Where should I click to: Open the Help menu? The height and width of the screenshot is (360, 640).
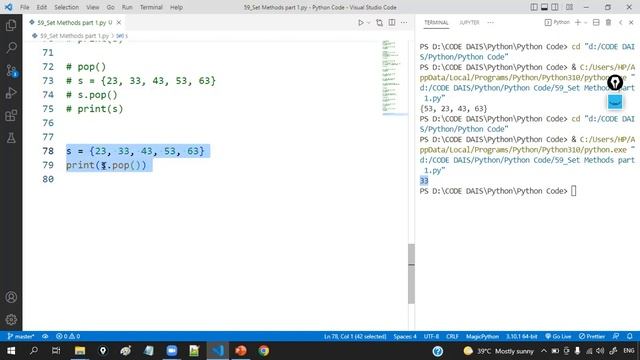coord(176,7)
